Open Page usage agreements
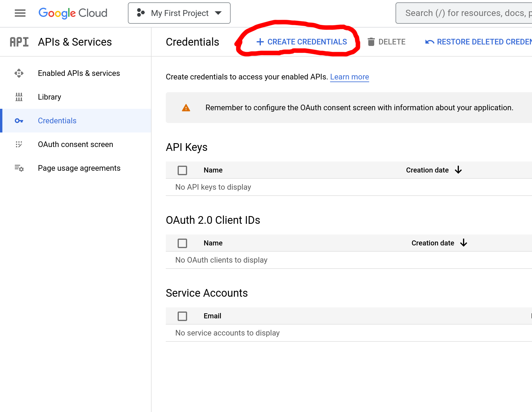This screenshot has height=412, width=532. tap(79, 168)
